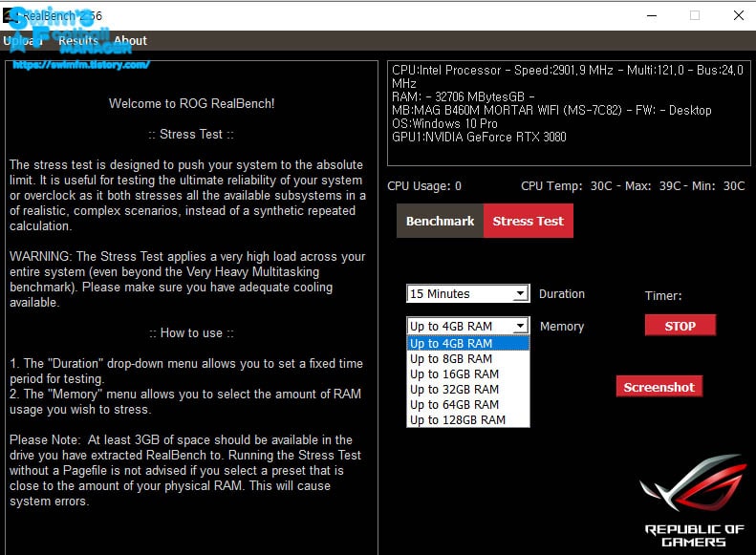Viewport: 756px width, 555px height.
Task: Click the Welcome to ROG RealBench! heading
Action: tap(191, 103)
